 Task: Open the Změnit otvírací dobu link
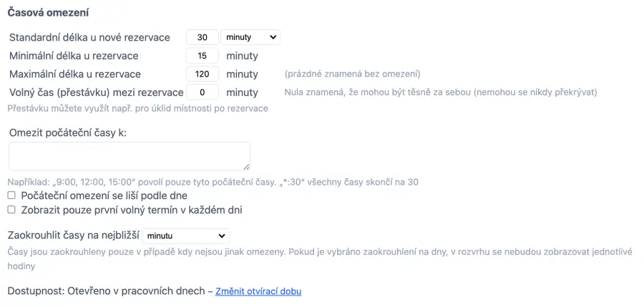coord(258,292)
